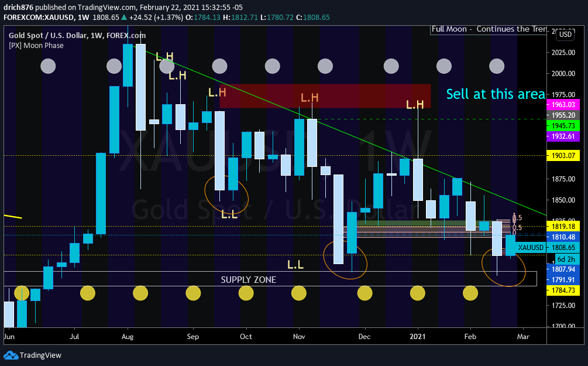Click the L.H label above the 2021 candle
Image resolution: width=588 pixels, height=366 pixels.
415,104
